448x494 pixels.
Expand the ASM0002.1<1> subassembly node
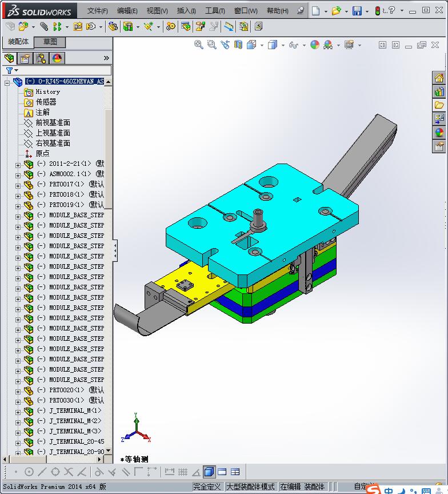click(x=18, y=176)
